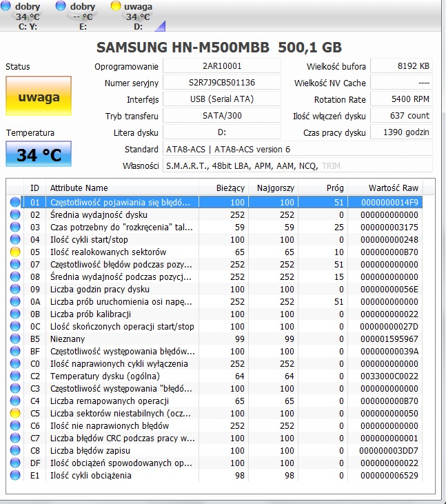Click the SAMSUNG HN-M500MBB 500,1 GB title
Image resolution: width=446 pixels, height=504 pixels.
(x=219, y=48)
